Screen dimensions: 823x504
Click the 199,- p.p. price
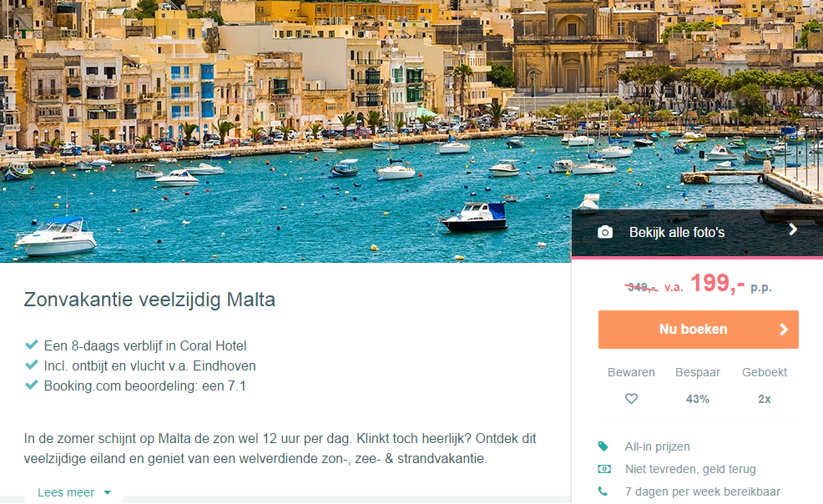[x=730, y=284]
